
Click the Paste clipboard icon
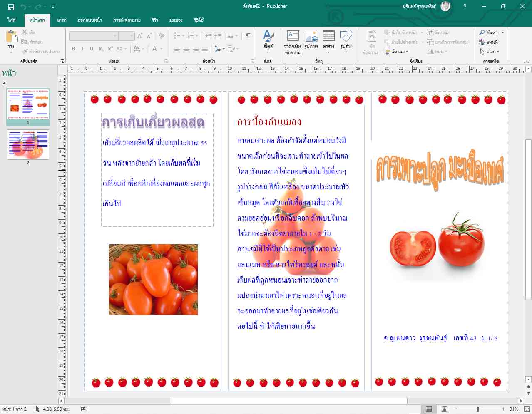[x=11, y=37]
